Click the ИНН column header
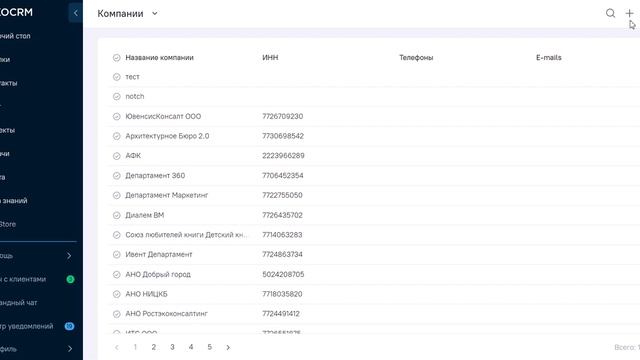This screenshot has width=640, height=360. [270, 58]
